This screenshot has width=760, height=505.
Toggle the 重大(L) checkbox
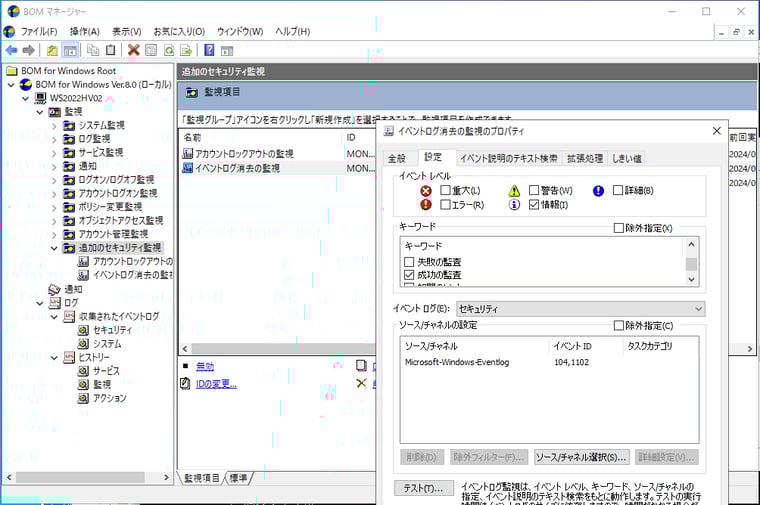point(445,190)
